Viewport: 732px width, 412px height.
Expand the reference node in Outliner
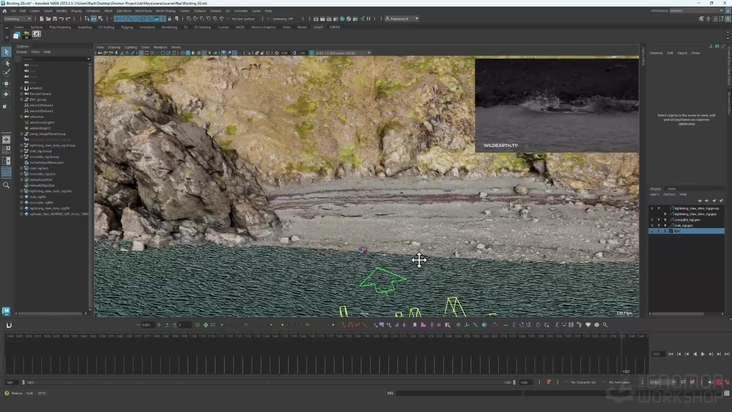click(21, 117)
